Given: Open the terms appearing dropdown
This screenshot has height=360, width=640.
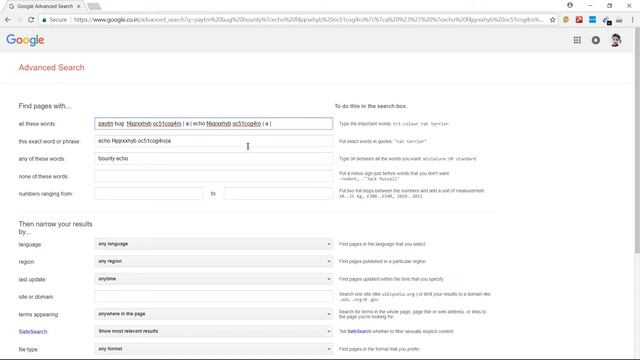Looking at the screenshot, I should (x=213, y=314).
